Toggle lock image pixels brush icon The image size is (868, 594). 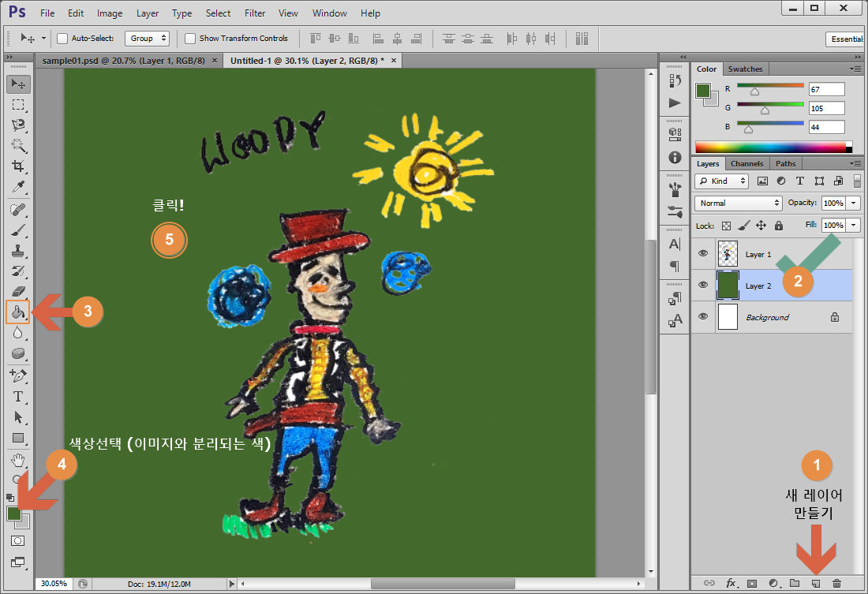tap(743, 226)
